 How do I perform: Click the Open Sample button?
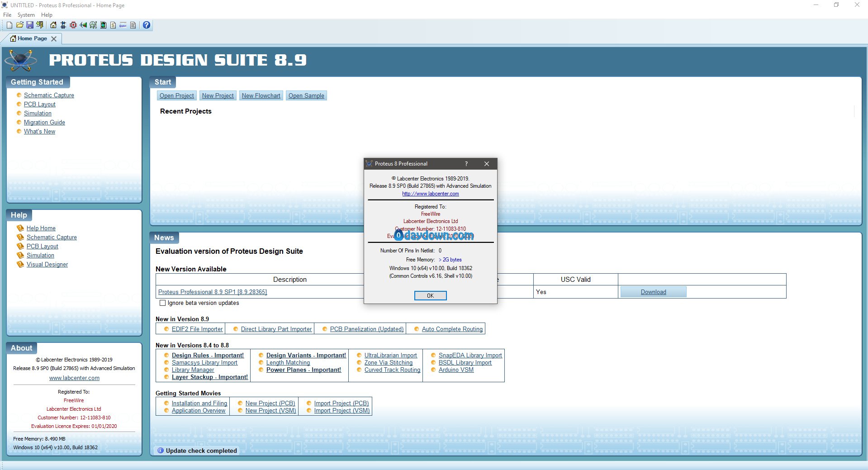click(x=306, y=95)
